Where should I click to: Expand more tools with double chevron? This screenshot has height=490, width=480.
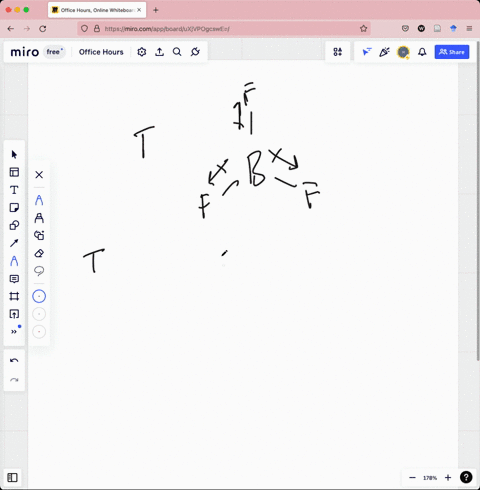[x=14, y=332]
